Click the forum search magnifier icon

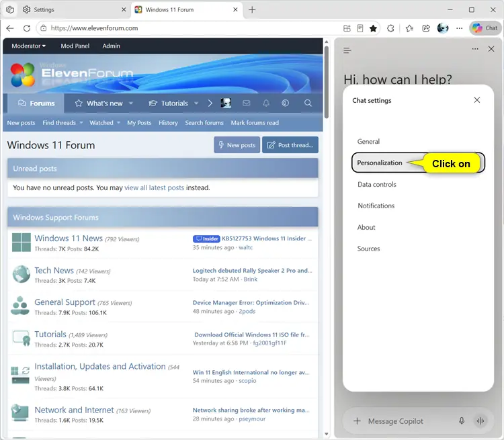click(308, 103)
